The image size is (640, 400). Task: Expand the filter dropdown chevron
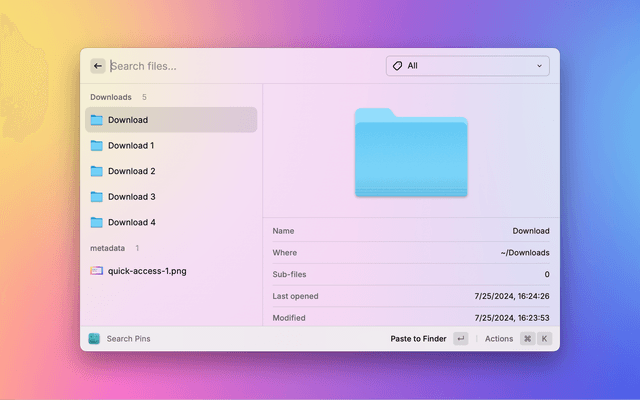coord(540,66)
